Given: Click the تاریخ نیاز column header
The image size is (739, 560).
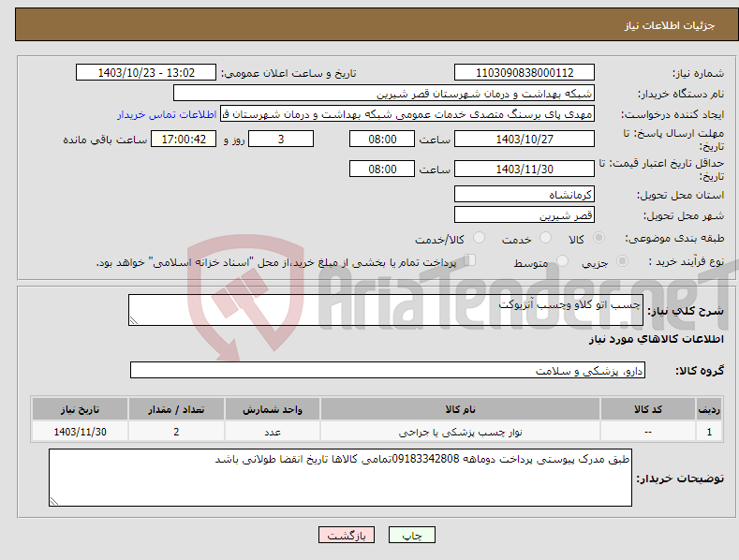Looking at the screenshot, I should (x=81, y=409).
